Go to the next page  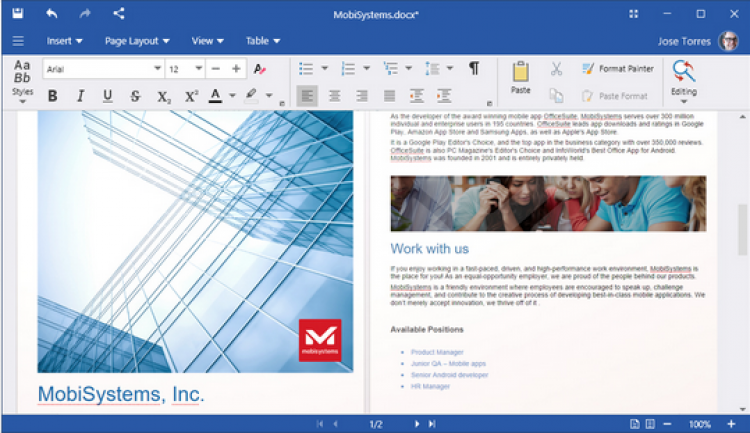[x=417, y=424]
